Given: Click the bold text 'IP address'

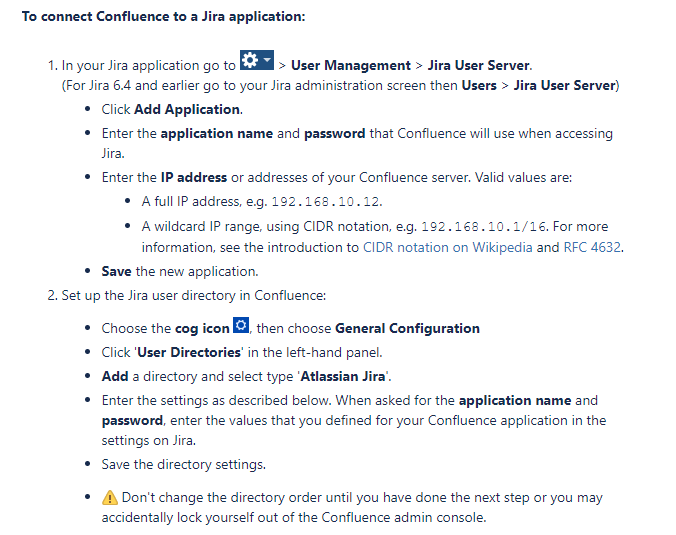Looking at the screenshot, I should click(194, 177).
